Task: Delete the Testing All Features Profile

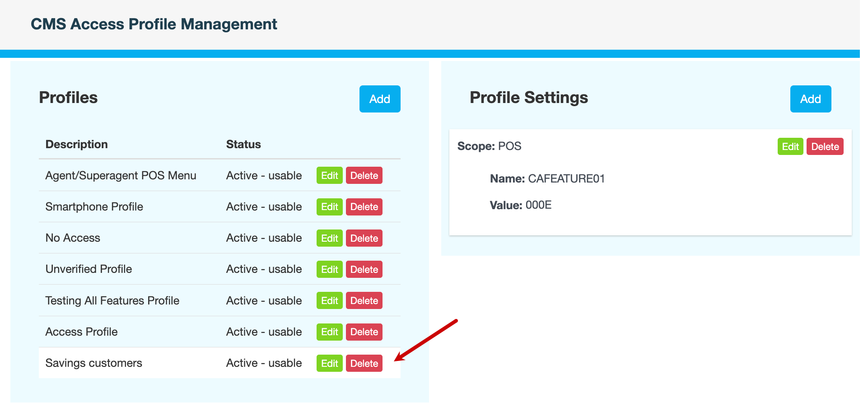Action: [x=364, y=301]
